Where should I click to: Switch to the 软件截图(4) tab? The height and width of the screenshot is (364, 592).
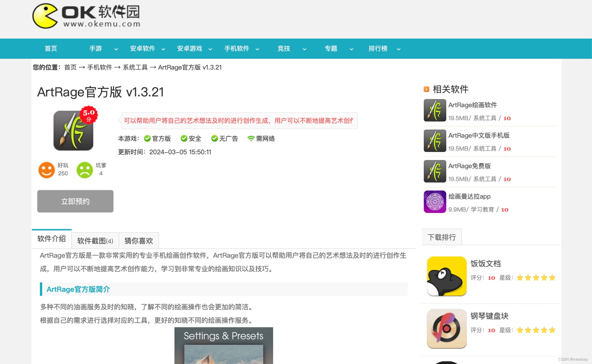[x=95, y=241]
